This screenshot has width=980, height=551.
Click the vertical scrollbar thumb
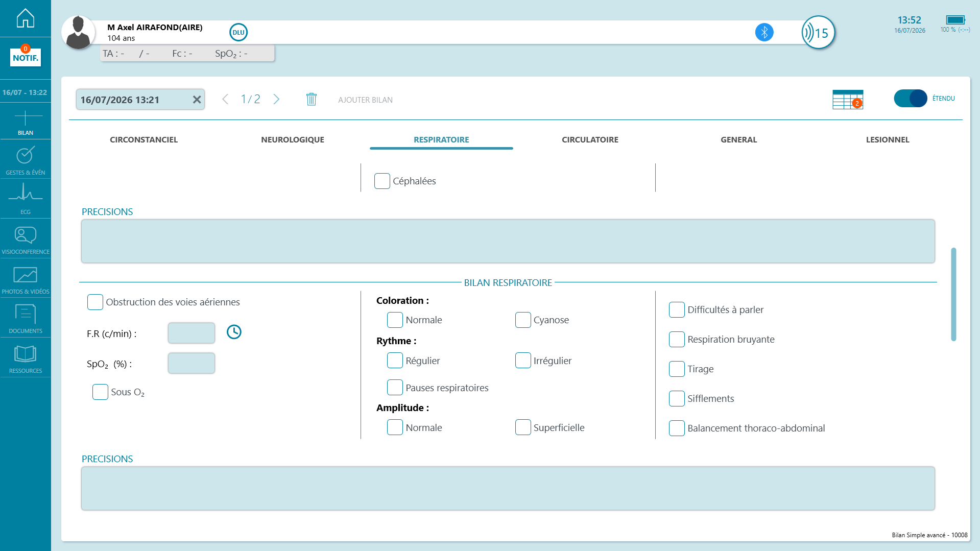coord(953,294)
